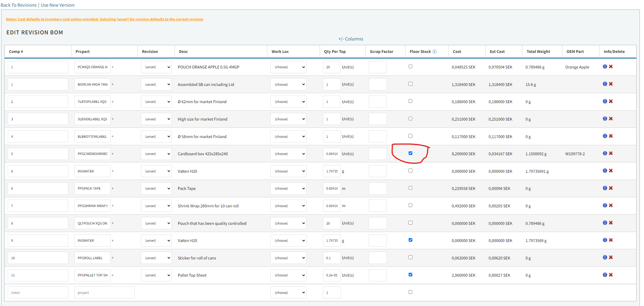The height and width of the screenshot is (306, 644).
Task: Click the Qty Per Top column header
Action: pyautogui.click(x=335, y=52)
